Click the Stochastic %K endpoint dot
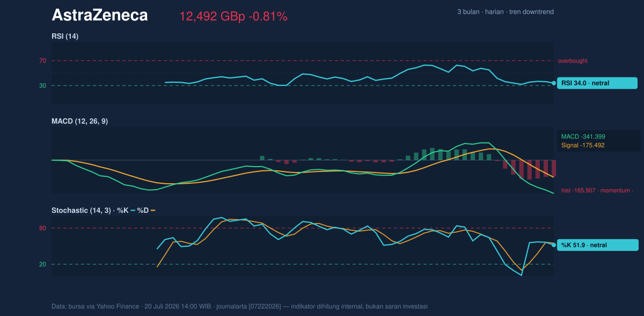This screenshot has width=644, height=316. [554, 245]
